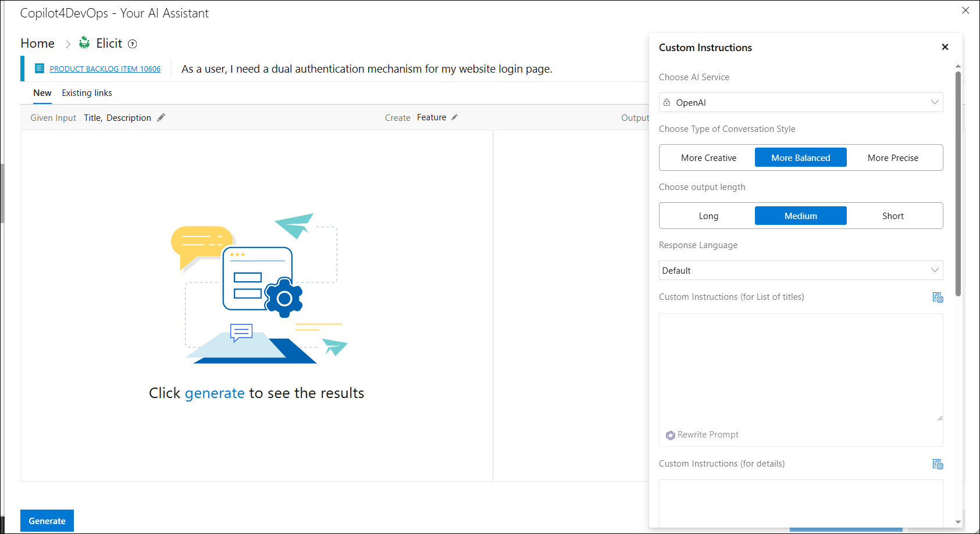Expand the Response Language dropdown
The width and height of the screenshot is (980, 534).
[x=800, y=271]
